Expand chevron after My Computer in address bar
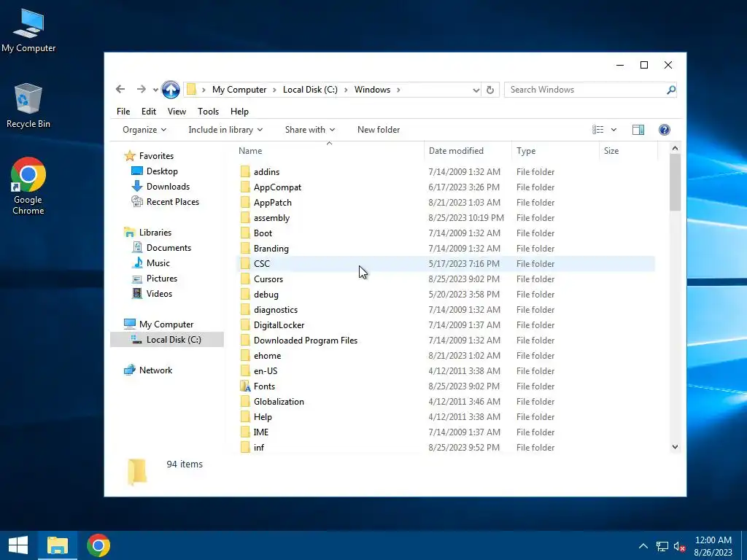The height and width of the screenshot is (560, 747). tap(274, 90)
